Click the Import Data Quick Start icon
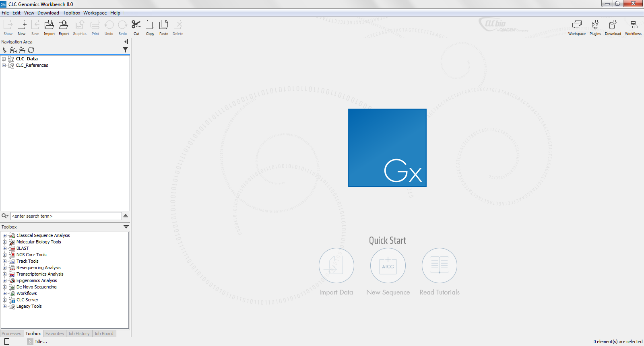Viewport: 644px width, 346px height. pos(336,266)
